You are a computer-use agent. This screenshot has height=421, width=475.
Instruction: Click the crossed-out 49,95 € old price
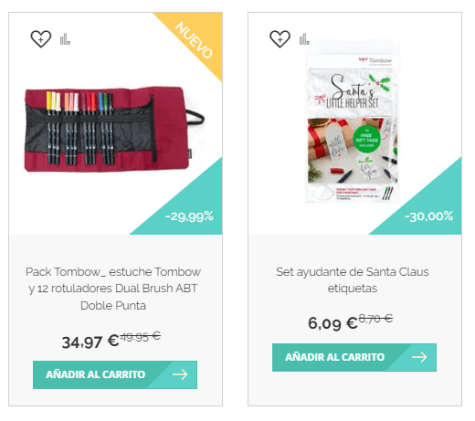tap(140, 336)
